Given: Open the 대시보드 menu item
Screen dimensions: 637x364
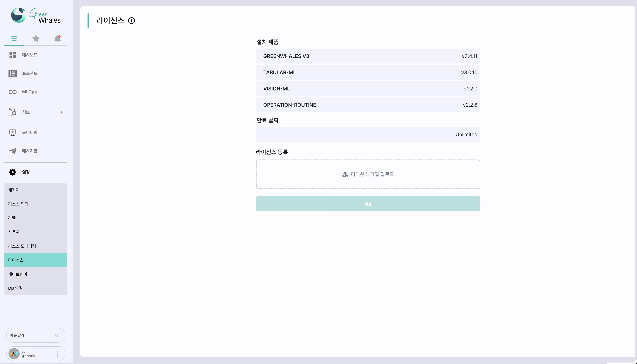Looking at the screenshot, I should click(30, 55).
